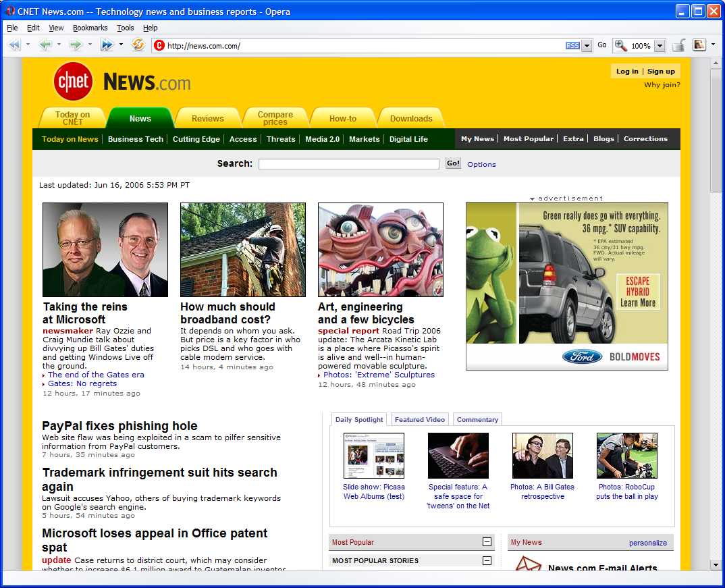Screen dimensions: 725x588
Task: Click the kinetic sculpture story photo
Action: pos(381,250)
